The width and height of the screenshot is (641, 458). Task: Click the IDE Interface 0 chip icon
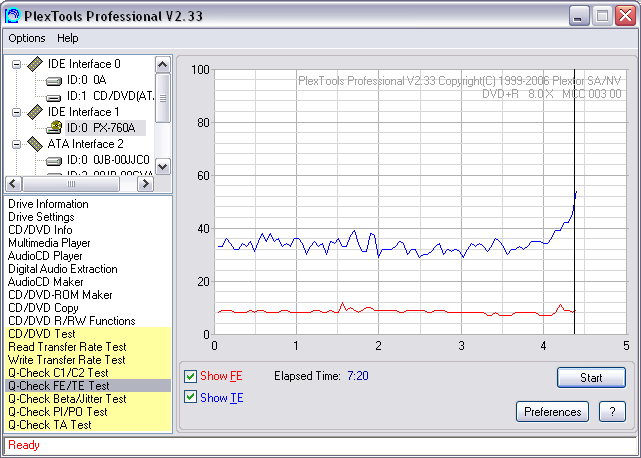coord(35,64)
